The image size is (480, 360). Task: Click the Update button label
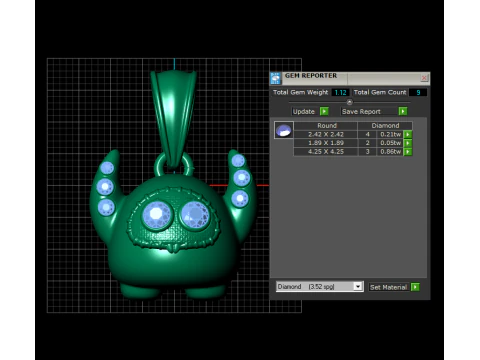pos(304,111)
